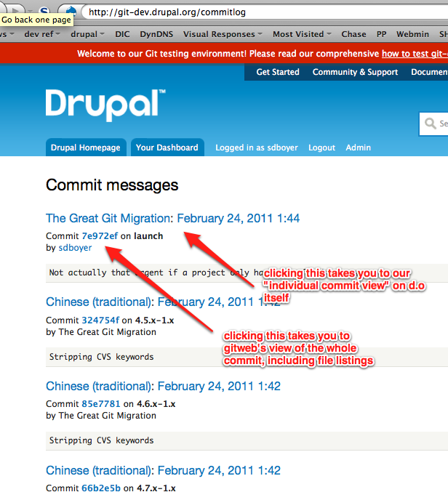Open the Admin link

click(x=358, y=148)
